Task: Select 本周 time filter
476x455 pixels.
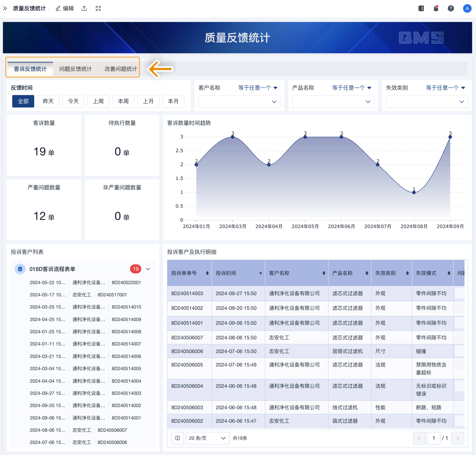Action: 123,101
